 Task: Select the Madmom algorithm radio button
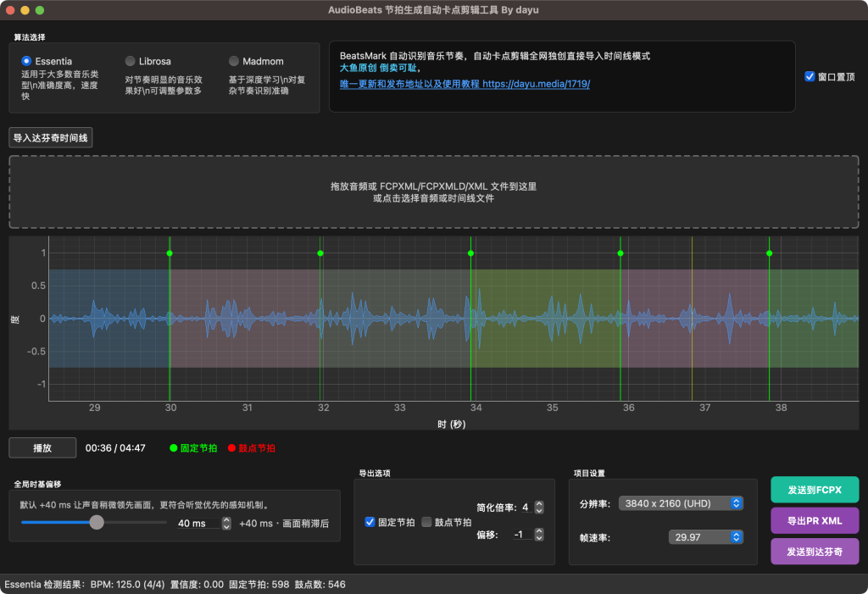(234, 61)
